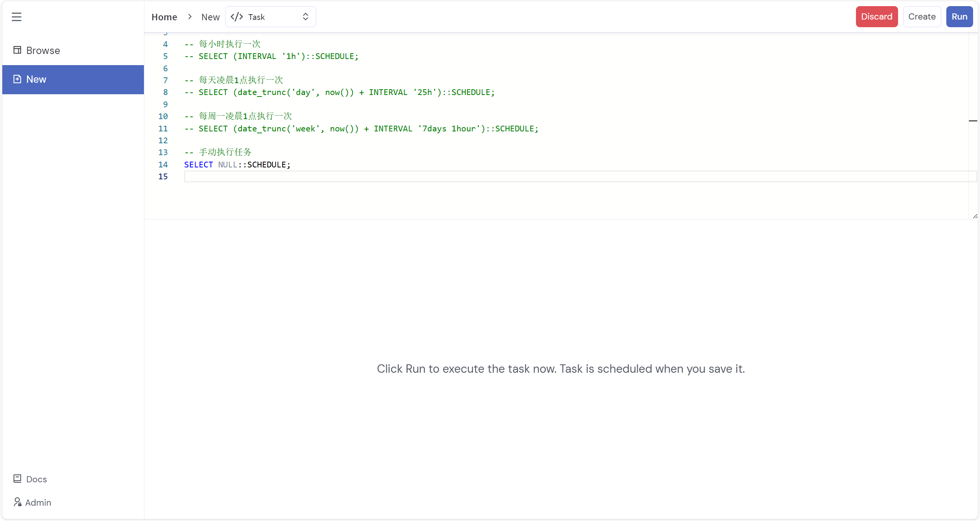Toggle the hamburger sidebar menu
The image size is (980, 521).
(16, 17)
